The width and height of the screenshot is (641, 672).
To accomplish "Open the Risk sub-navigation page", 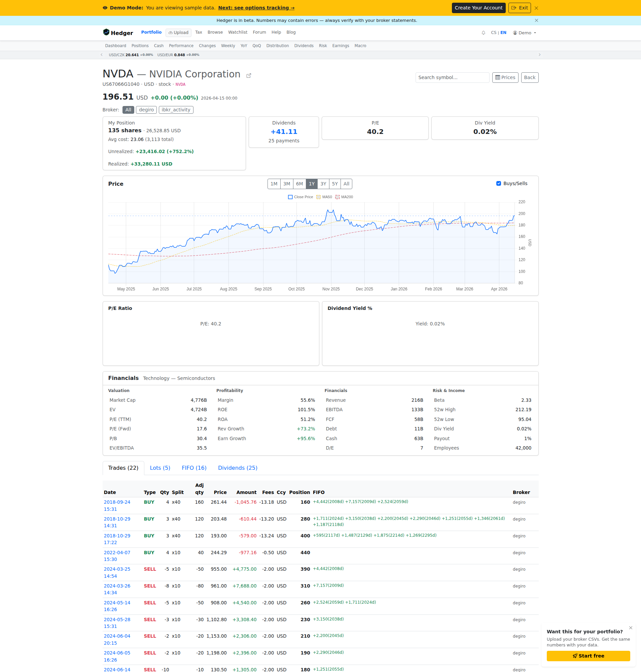I will 323,46.
